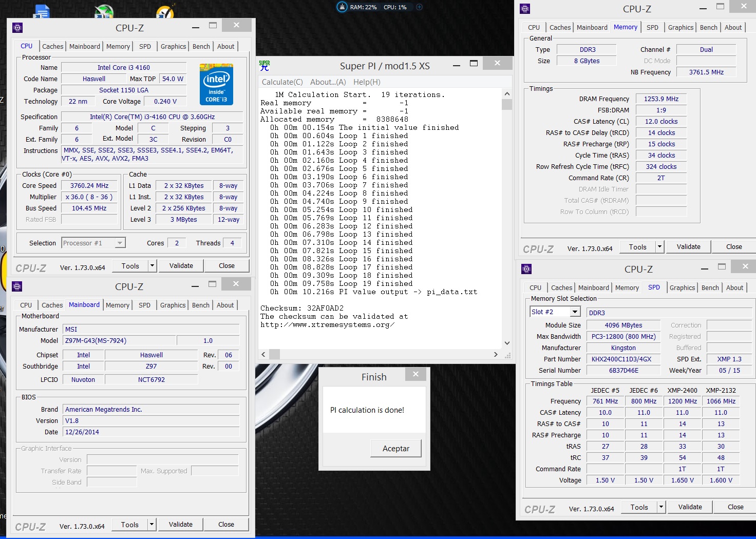
Task: Open Tools dropdown arrow in CPU window
Action: (x=152, y=266)
